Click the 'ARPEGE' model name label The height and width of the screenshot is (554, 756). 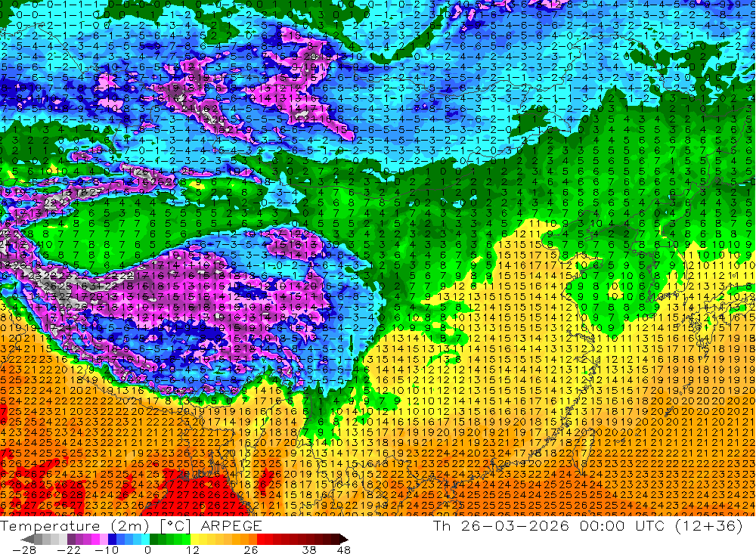(231, 526)
